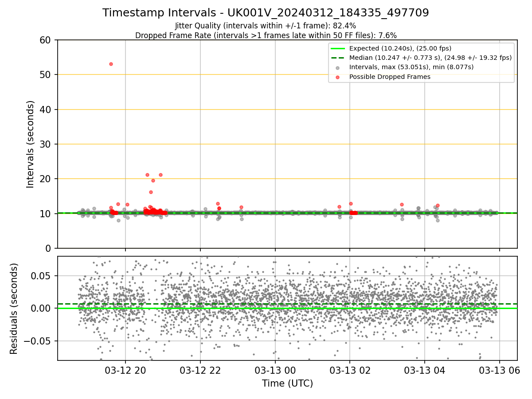Click the 'Intervals (seconds)' y-axis label
Image resolution: width=532 pixels, height=399 pixels.
(x=30, y=144)
